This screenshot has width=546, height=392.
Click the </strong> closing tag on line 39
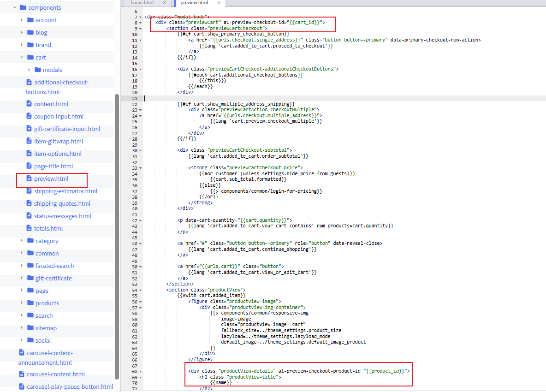coord(201,202)
